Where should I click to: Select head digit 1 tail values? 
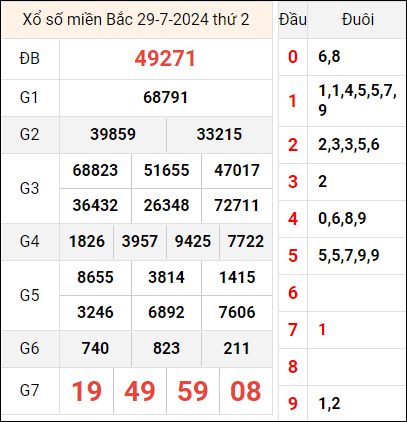pos(357,100)
